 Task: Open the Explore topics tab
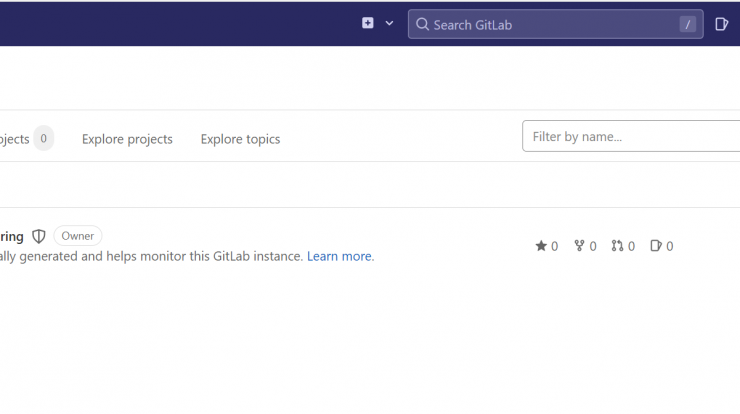[x=240, y=139]
